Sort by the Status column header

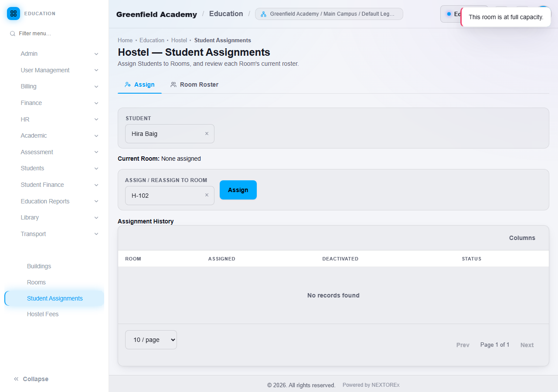point(472,259)
